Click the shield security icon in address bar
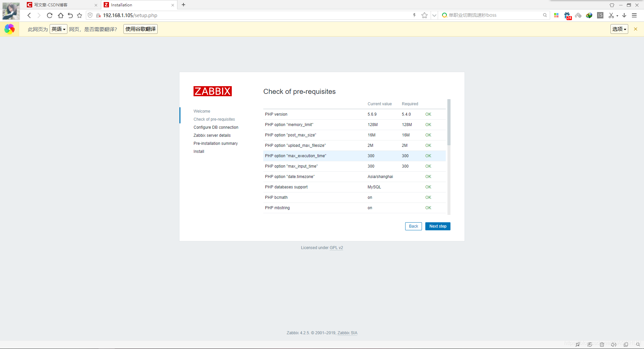Viewport: 644px width, 349px height. click(x=90, y=15)
